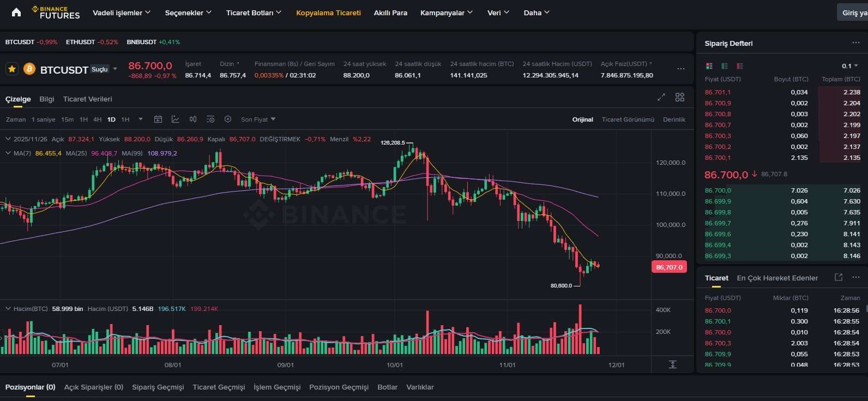Select the 15m timeframe
The width and height of the screenshot is (868, 401).
(x=67, y=119)
